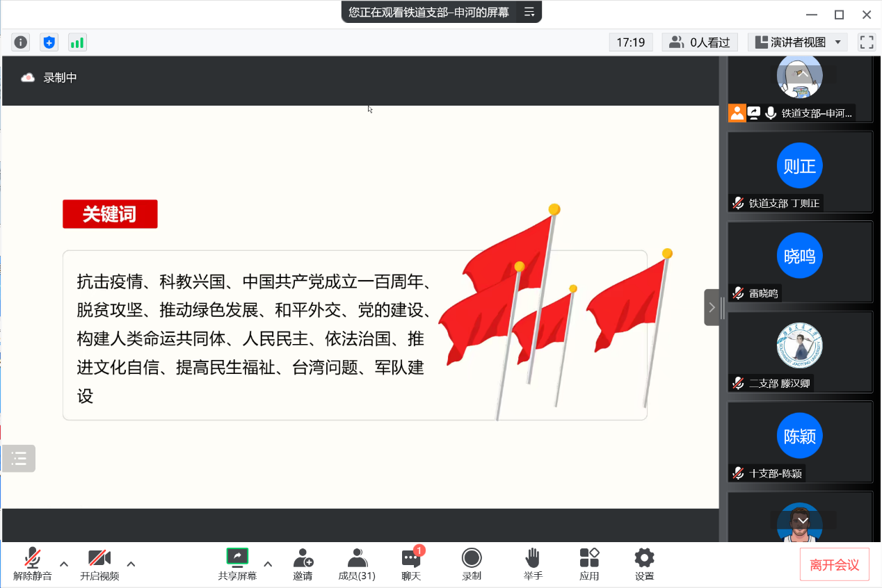Click the Leave Meeting (离开会议) button
The width and height of the screenshot is (882, 588).
[834, 565]
